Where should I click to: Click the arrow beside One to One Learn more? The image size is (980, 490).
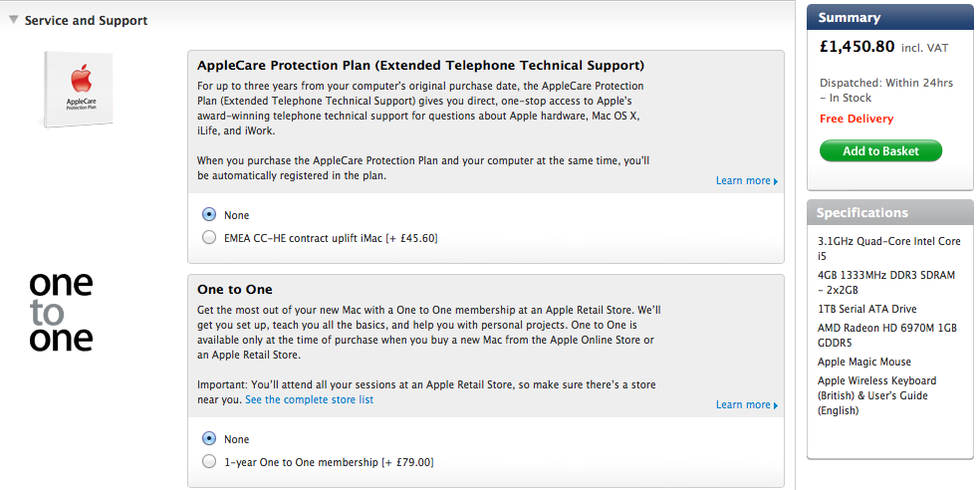coord(776,405)
